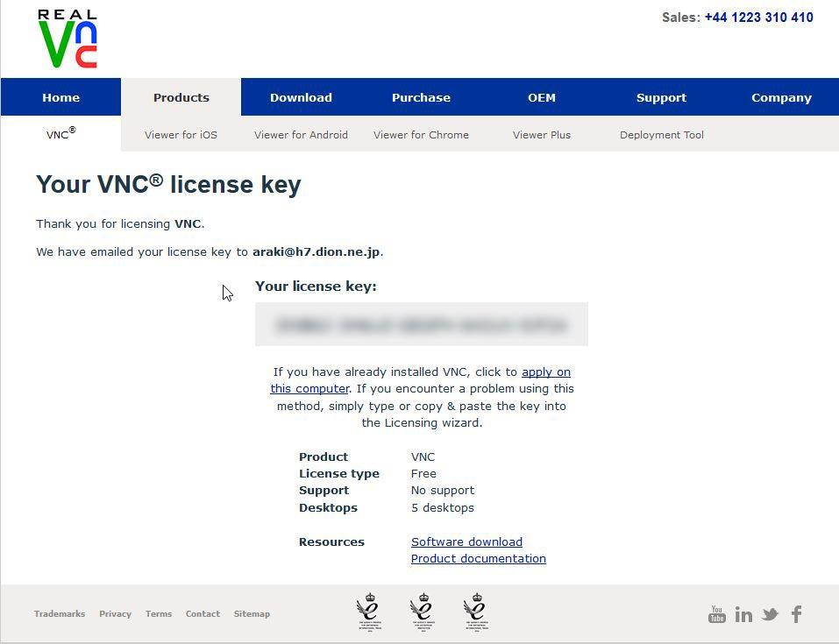The width and height of the screenshot is (839, 644).
Task: Click the 'Desktops' label
Action: (328, 507)
